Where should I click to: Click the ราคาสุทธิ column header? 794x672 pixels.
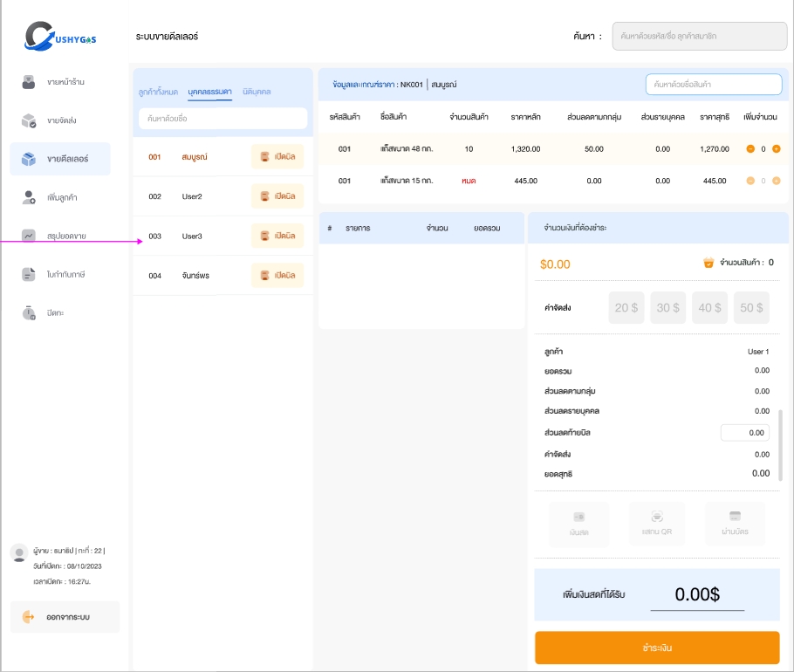[715, 117]
